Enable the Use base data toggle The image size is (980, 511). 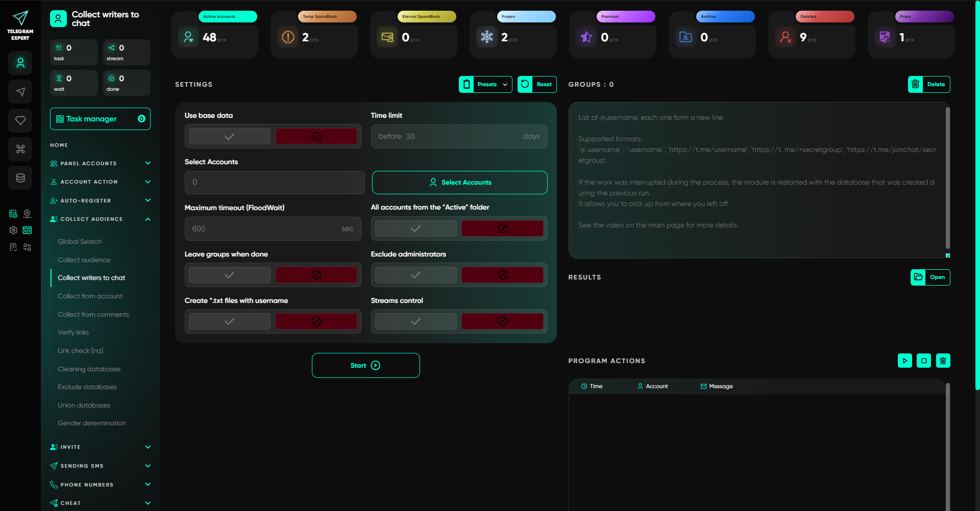coord(229,136)
